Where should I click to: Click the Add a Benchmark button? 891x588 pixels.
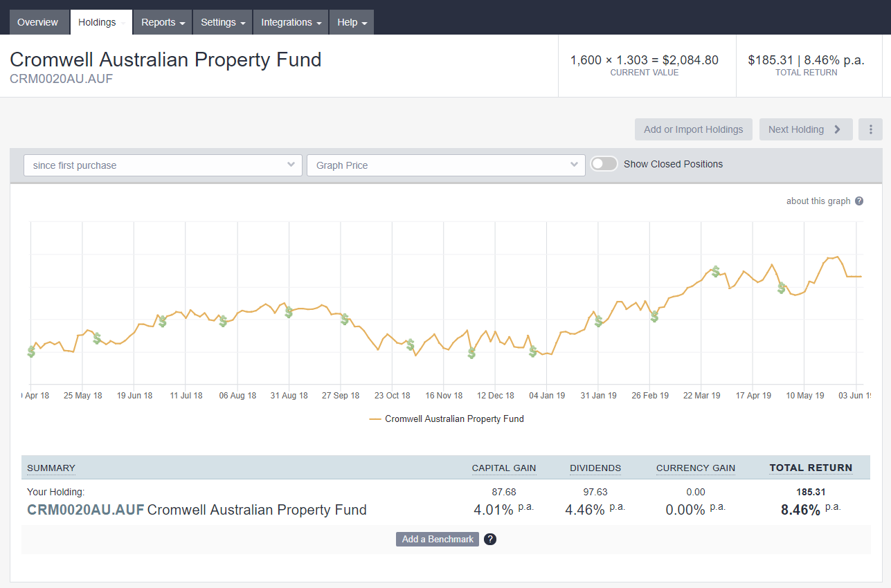(x=437, y=539)
